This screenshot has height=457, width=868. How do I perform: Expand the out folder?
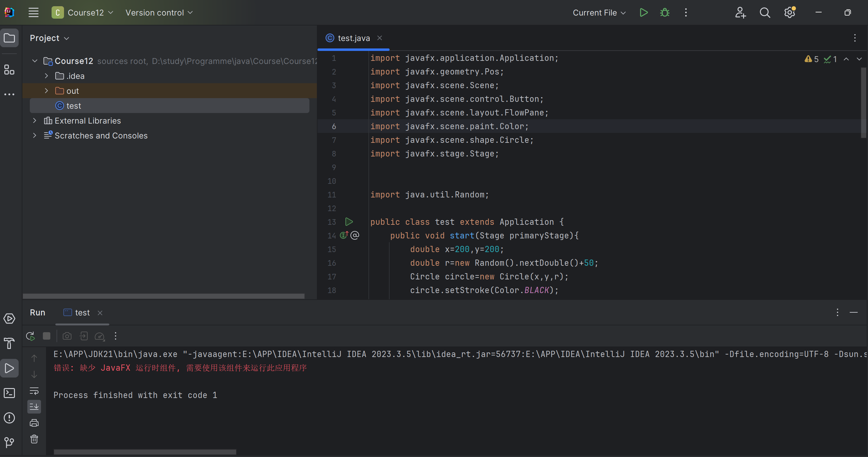click(x=46, y=91)
